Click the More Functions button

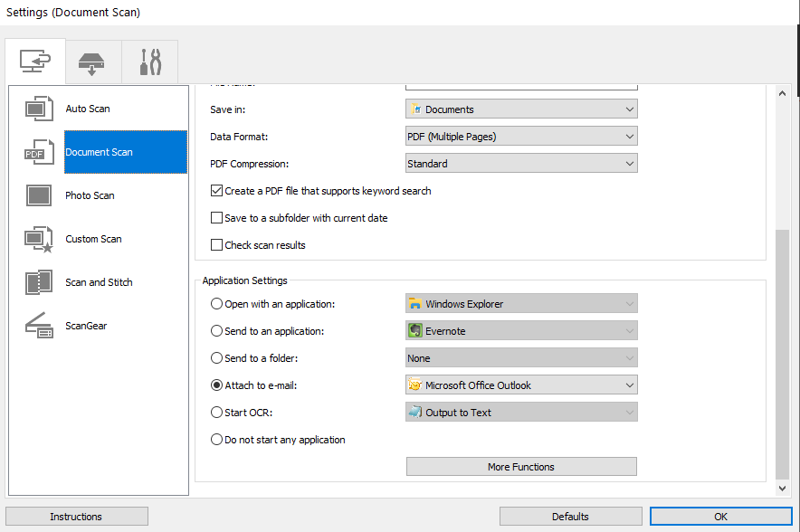[x=521, y=467]
